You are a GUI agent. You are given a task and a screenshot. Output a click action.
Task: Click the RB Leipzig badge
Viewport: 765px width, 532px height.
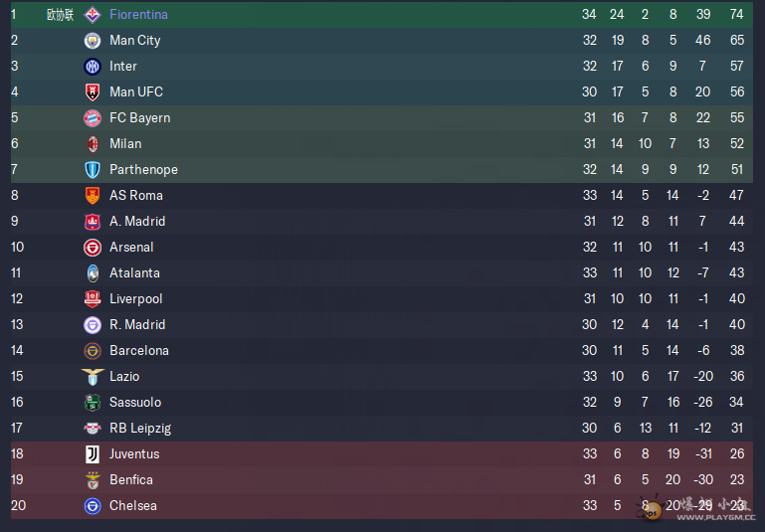click(93, 429)
